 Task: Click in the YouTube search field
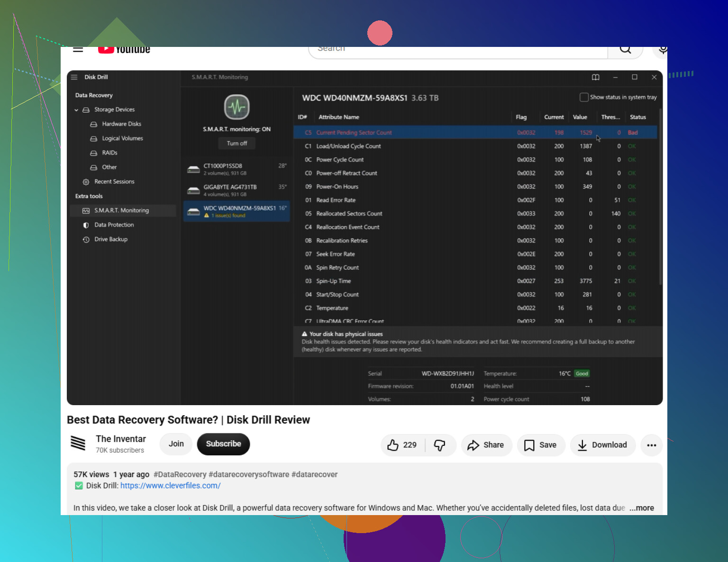458,51
